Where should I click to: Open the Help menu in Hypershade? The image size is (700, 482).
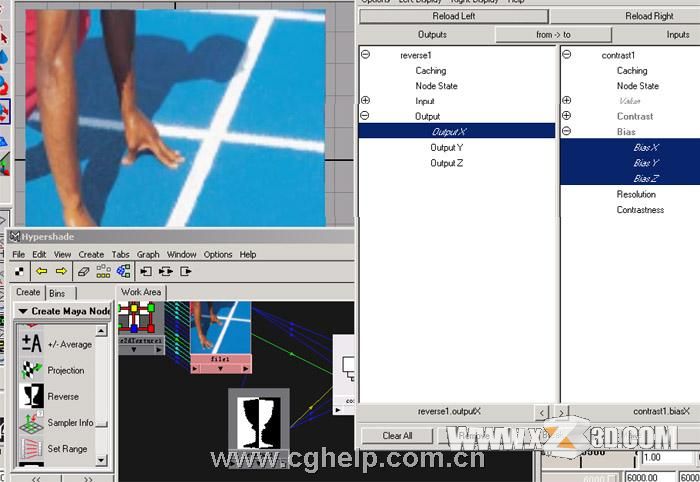pyautogui.click(x=248, y=254)
